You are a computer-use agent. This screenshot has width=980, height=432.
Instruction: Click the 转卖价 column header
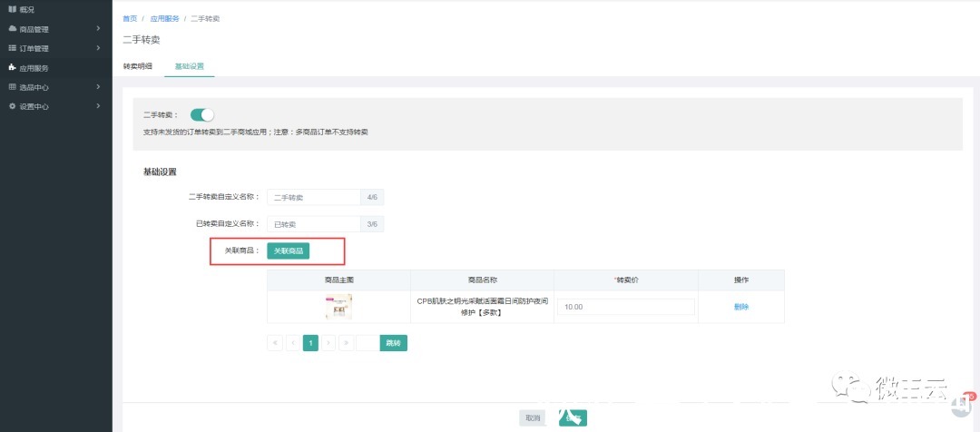pyautogui.click(x=626, y=280)
